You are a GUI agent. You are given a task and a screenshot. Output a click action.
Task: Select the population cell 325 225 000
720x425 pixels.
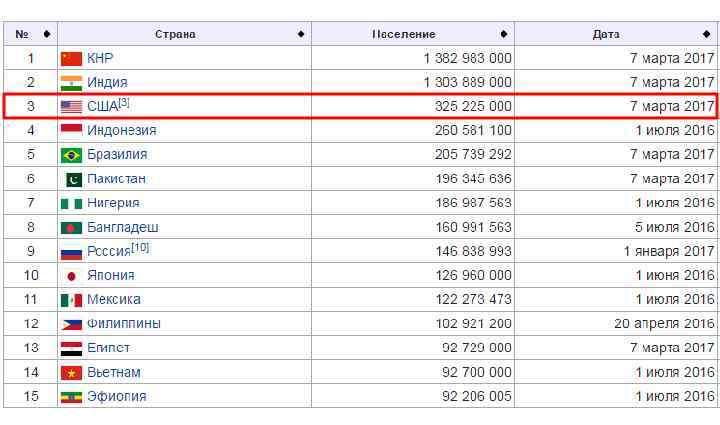473,106
